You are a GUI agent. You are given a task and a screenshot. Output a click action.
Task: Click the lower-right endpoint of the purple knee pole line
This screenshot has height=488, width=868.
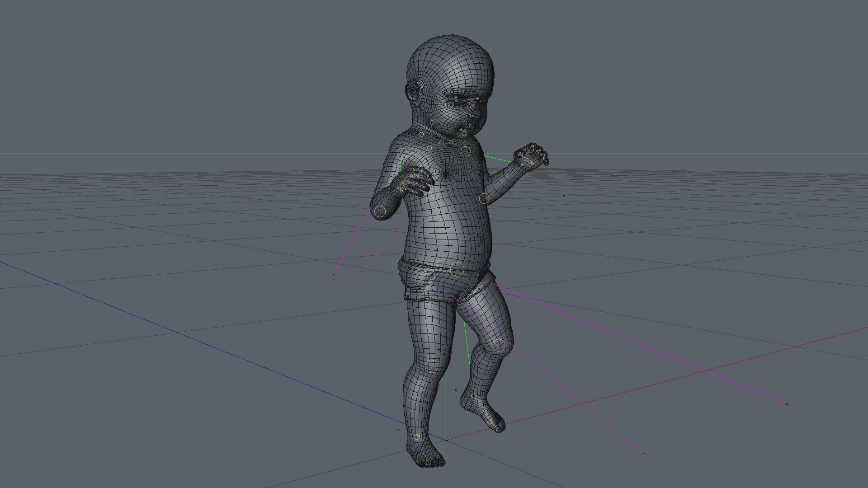[x=643, y=453]
